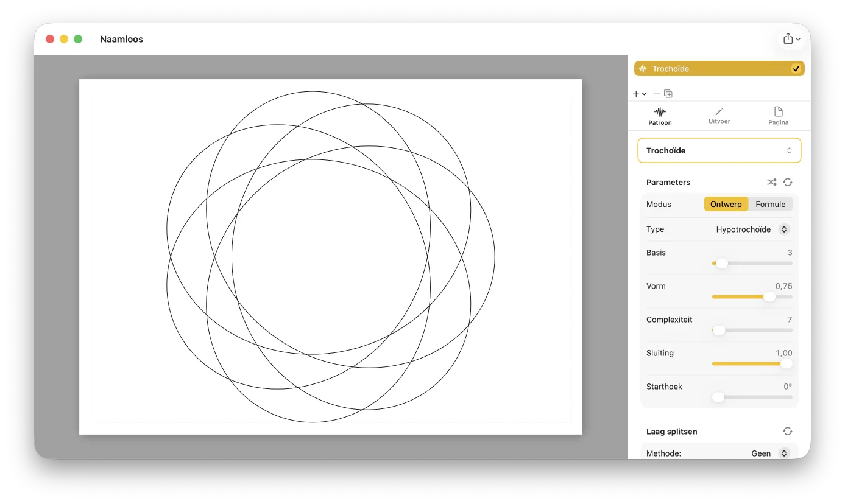Open the Trochoïde pattern selector dropdown
This screenshot has height=504, width=845.
pyautogui.click(x=719, y=150)
